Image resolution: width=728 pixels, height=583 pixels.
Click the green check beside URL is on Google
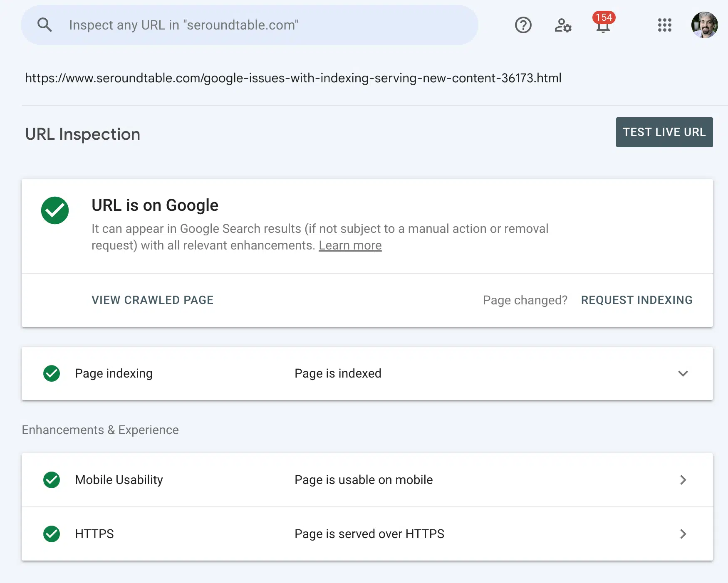click(55, 210)
